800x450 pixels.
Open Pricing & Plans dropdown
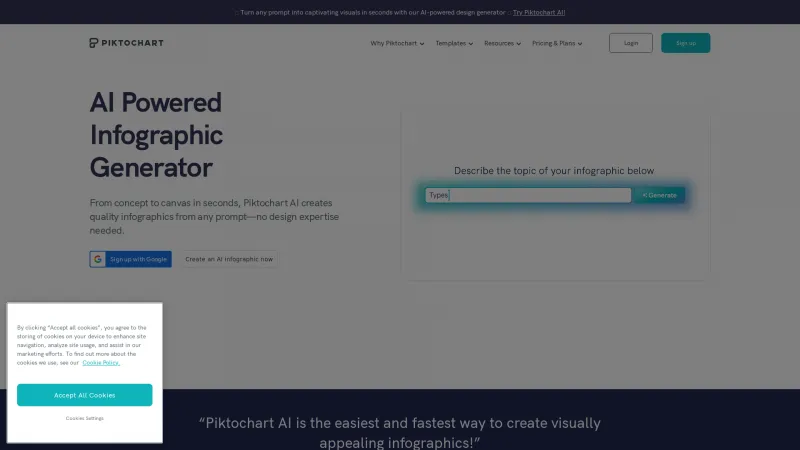pos(557,43)
